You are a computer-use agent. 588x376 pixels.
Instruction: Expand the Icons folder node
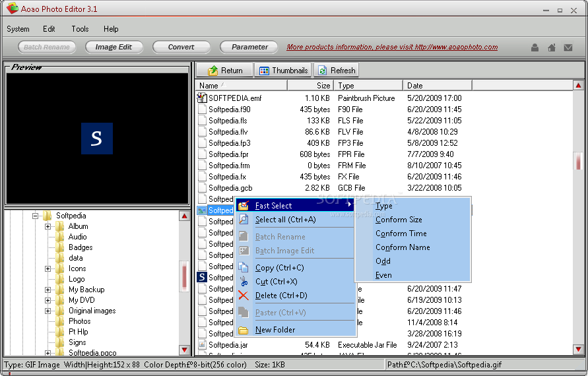pos(48,268)
